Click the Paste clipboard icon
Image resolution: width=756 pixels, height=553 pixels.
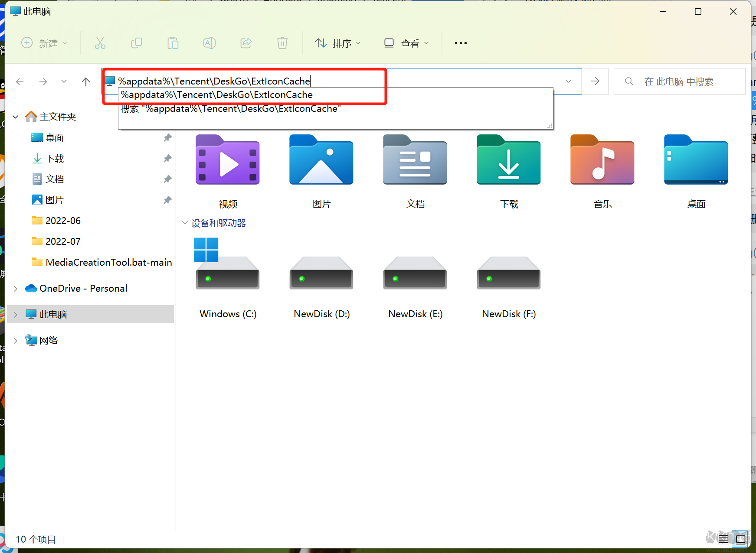point(173,43)
